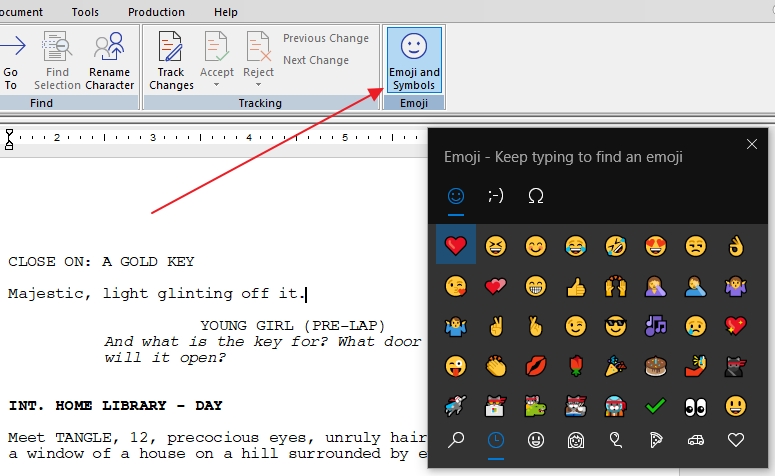Insert the sunglasses face emoji

click(x=616, y=326)
